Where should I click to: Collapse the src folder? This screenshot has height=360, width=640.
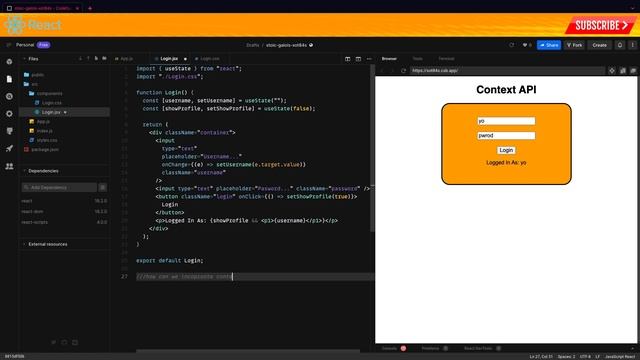(x=31, y=84)
